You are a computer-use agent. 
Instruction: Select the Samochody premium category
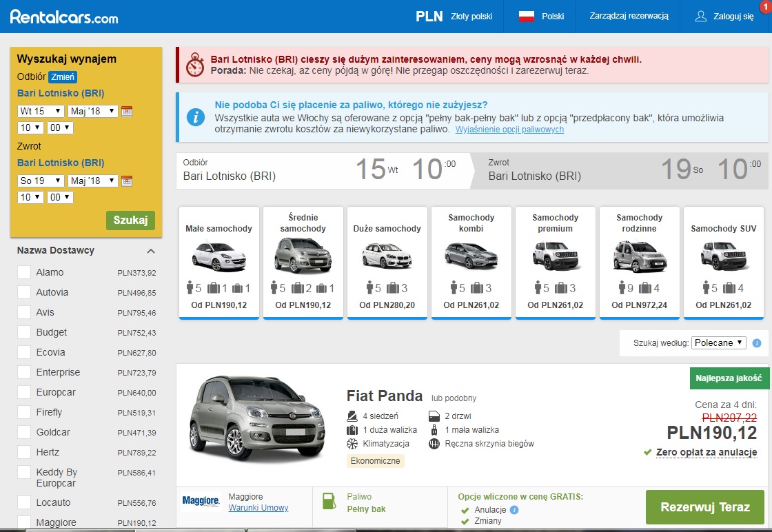coord(556,263)
